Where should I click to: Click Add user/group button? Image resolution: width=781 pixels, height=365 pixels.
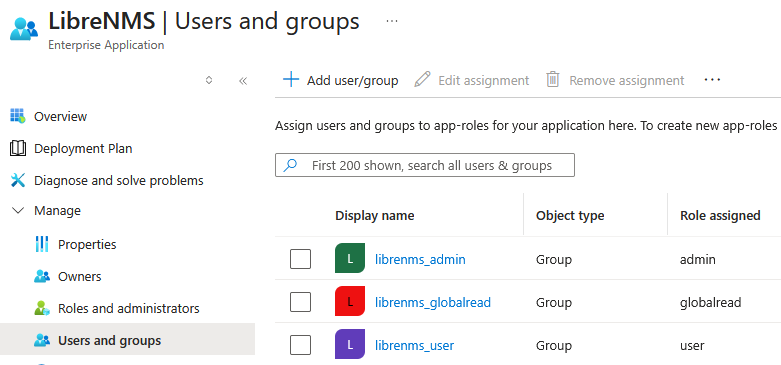coord(341,80)
